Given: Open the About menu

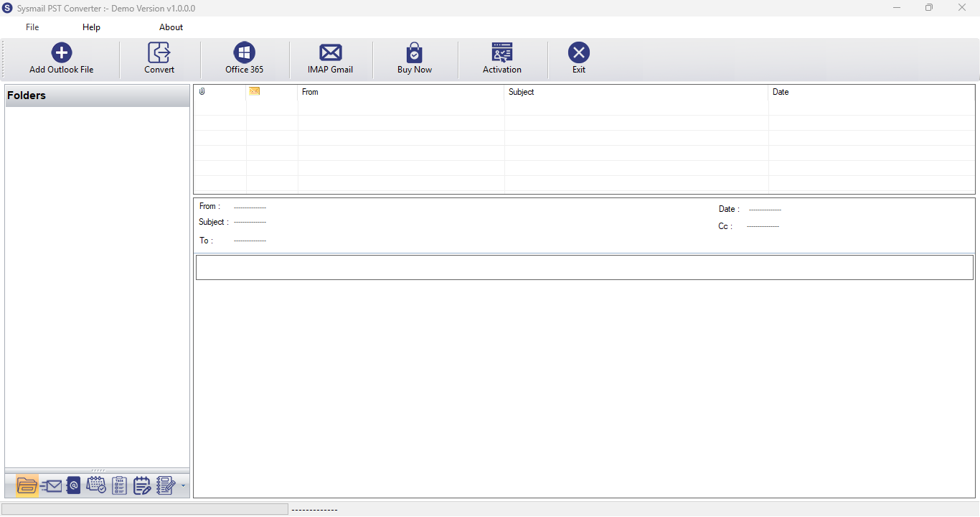Looking at the screenshot, I should click(171, 27).
